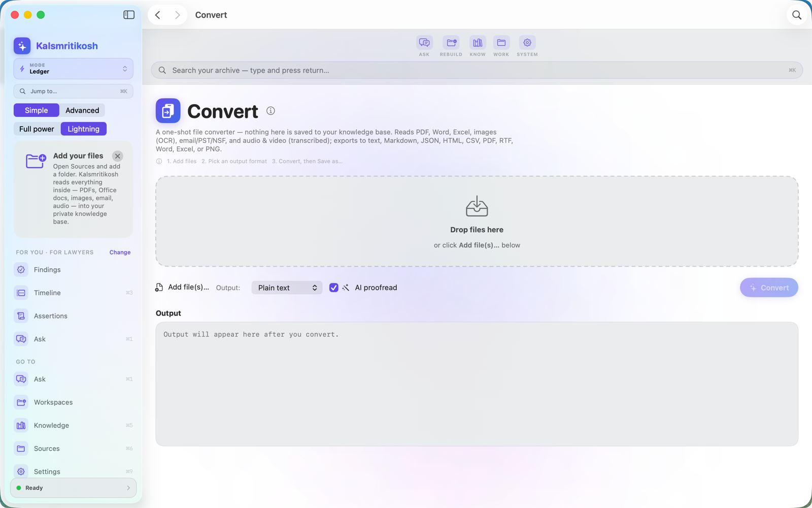Open search magnifier at top right

coord(797,15)
